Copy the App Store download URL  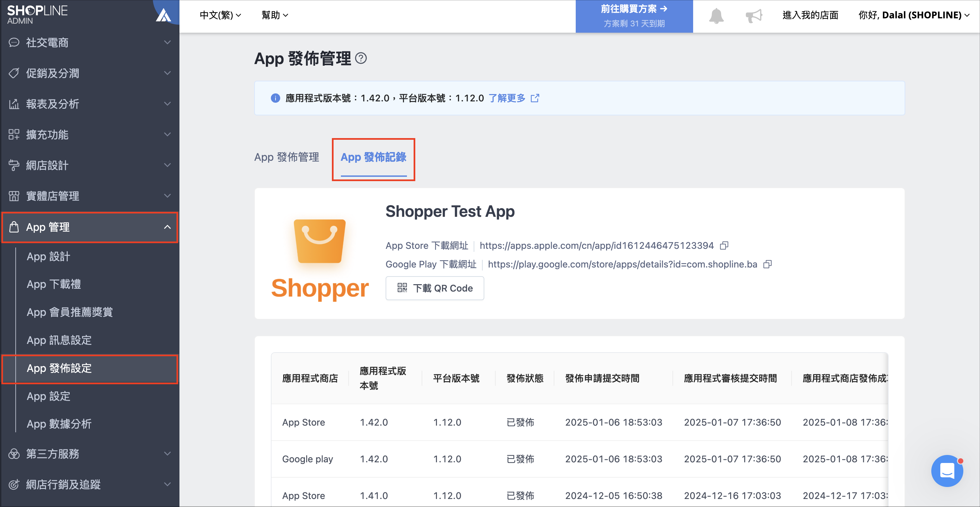coord(724,246)
